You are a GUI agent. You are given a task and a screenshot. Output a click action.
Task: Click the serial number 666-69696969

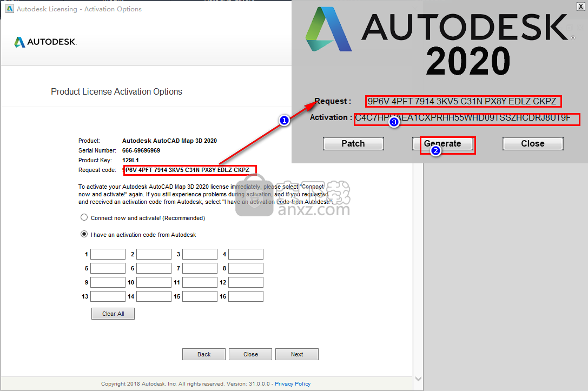point(141,150)
